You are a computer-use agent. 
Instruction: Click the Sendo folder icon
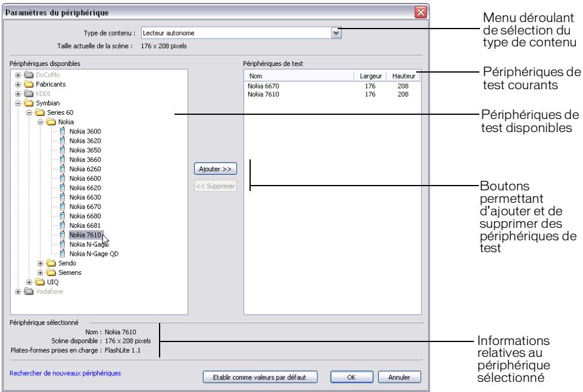click(51, 263)
